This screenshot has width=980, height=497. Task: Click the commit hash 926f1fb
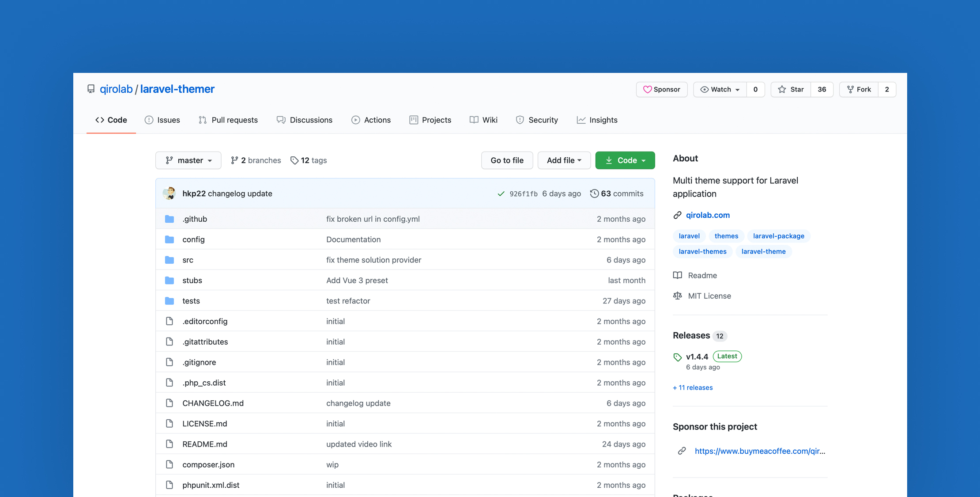coord(524,193)
